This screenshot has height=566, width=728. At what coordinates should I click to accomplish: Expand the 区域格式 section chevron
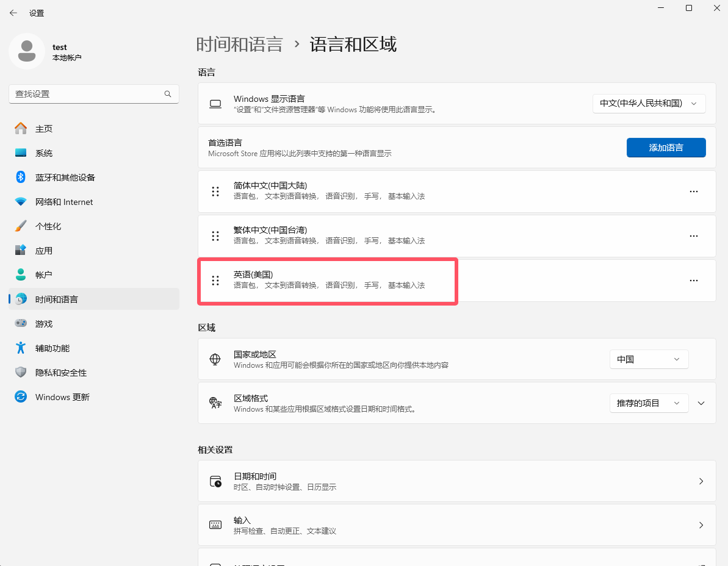click(701, 403)
